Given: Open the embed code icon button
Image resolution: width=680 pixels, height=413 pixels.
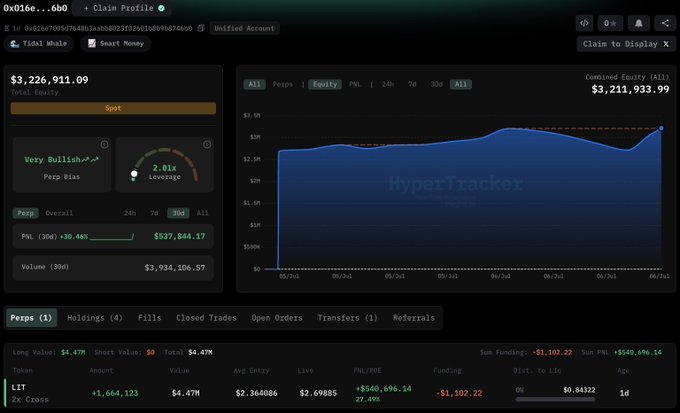Looking at the screenshot, I should pyautogui.click(x=584, y=23).
